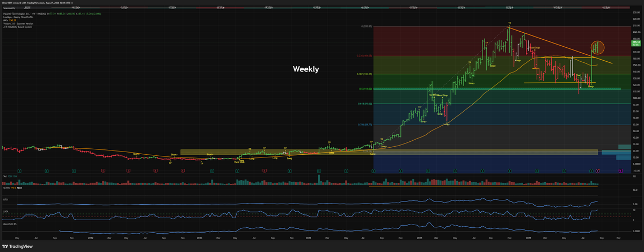The width and height of the screenshot is (644, 252).
Task: Select the Weekly text annotation
Action: pyautogui.click(x=305, y=69)
